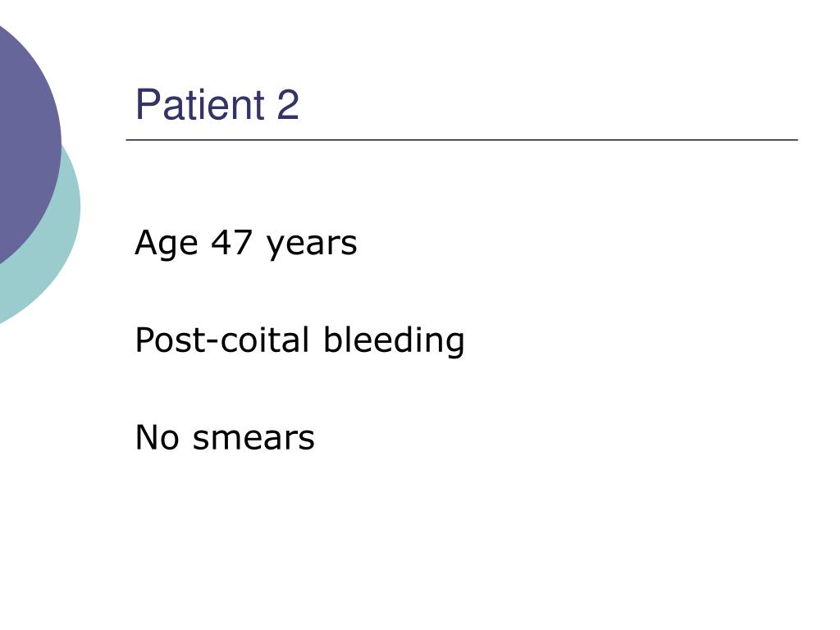Select the "No smears" text line
840x630 pixels.
coord(225,437)
